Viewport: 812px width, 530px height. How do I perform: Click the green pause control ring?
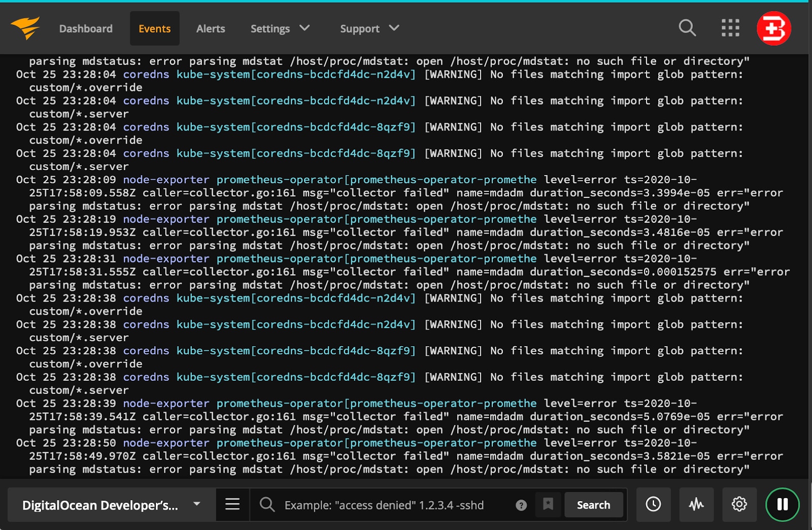click(x=782, y=505)
